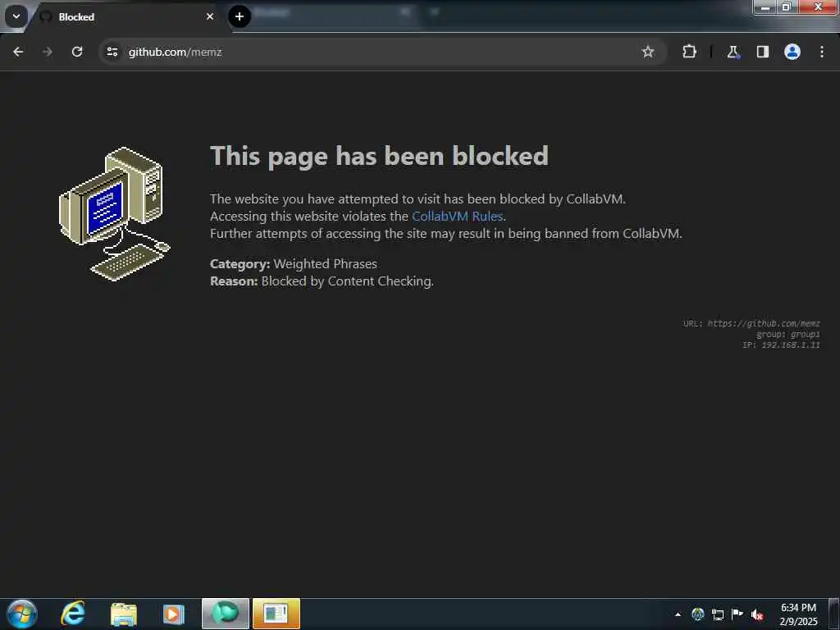Screen dimensions: 840x630
Task: Open Windows Explorer folder on taskbar
Action: (x=124, y=614)
